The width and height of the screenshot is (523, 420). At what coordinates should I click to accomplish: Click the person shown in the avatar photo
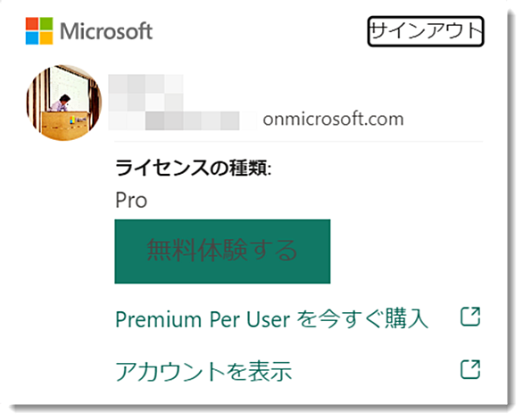tap(61, 103)
